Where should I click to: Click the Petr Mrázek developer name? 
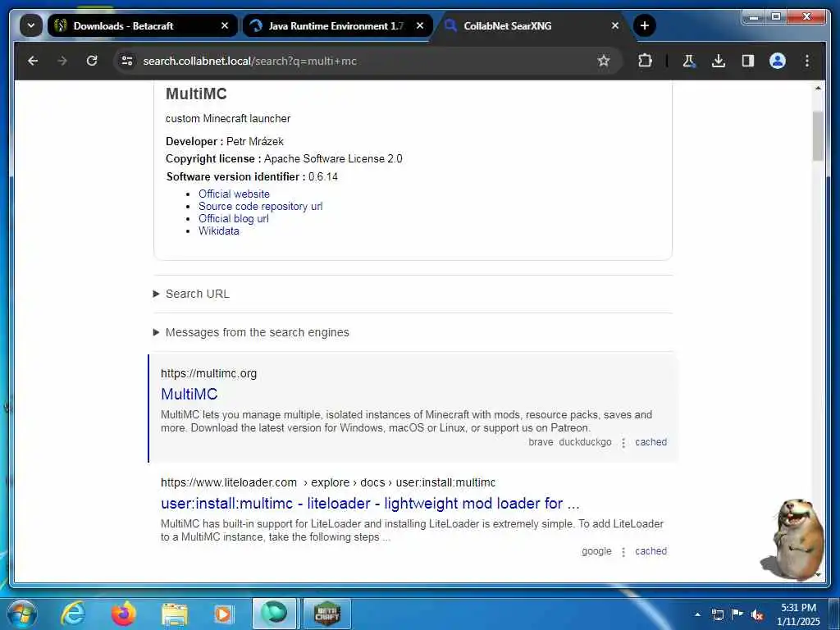[255, 141]
